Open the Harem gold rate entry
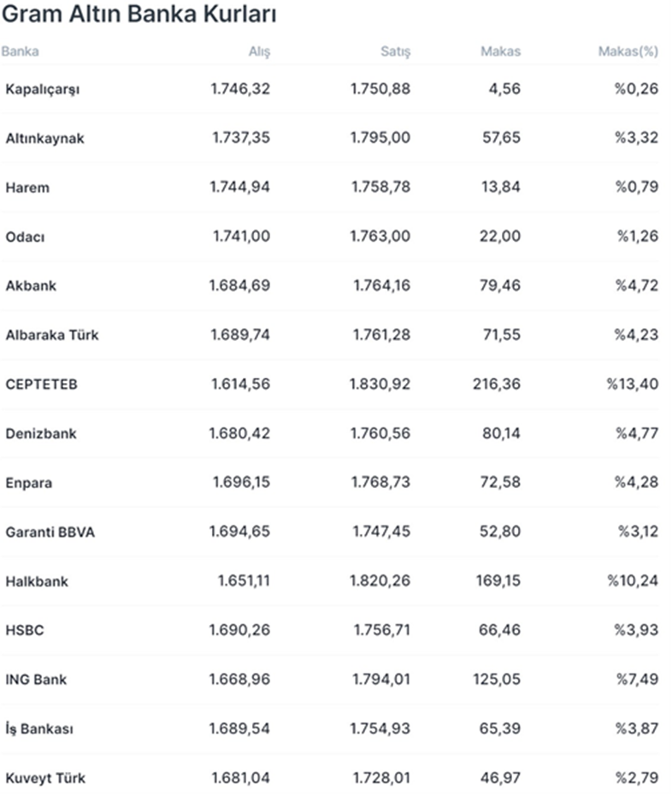The height and width of the screenshot is (795, 672). 27,188
